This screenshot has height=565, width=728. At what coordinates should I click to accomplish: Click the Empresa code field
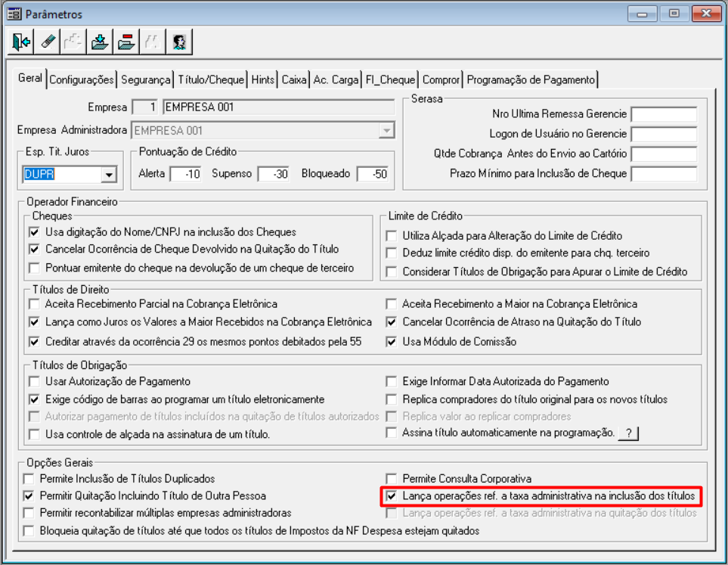(x=145, y=107)
